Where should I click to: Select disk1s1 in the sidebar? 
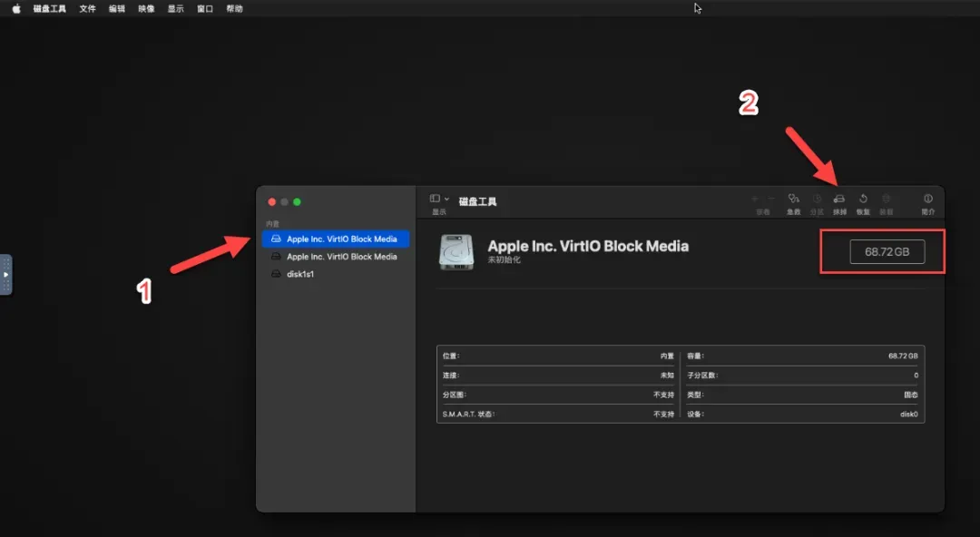[x=336, y=274]
